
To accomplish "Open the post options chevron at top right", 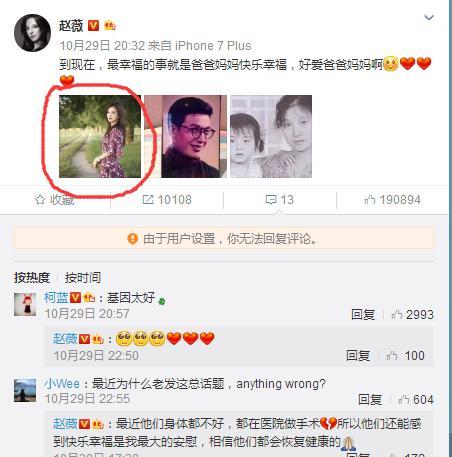I will [429, 17].
